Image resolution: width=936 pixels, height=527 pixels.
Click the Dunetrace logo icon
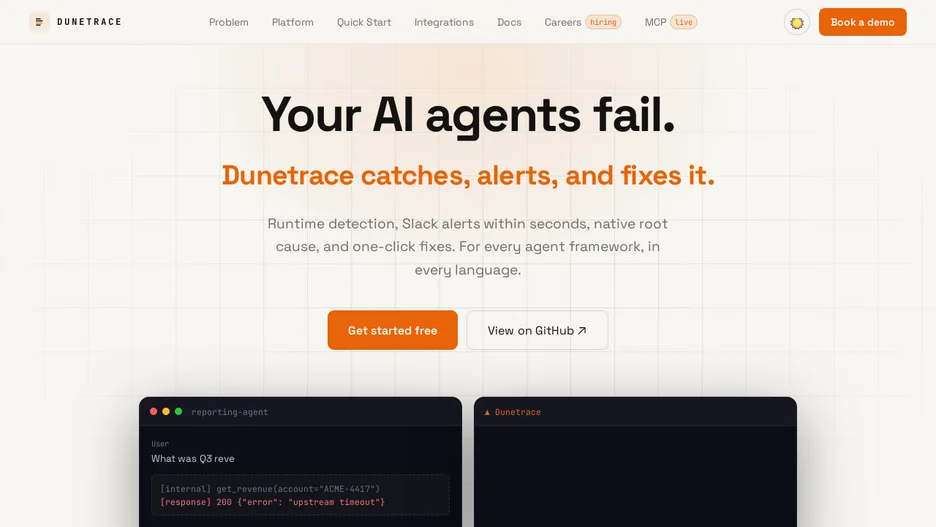[39, 22]
